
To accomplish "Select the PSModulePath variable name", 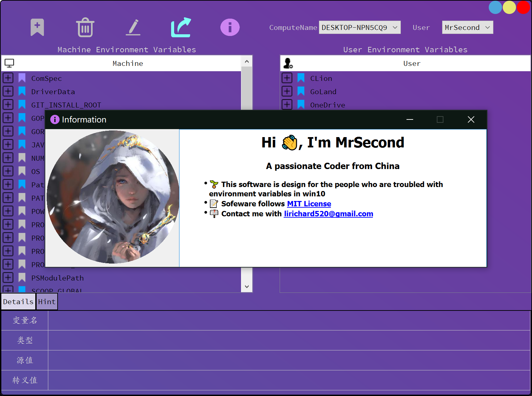I will (58, 278).
